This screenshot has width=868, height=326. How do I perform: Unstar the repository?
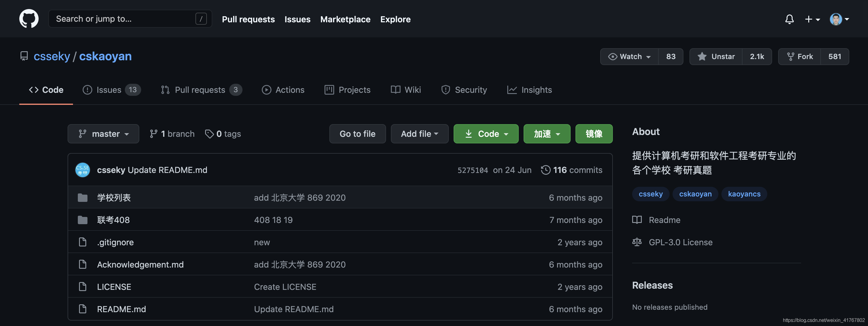click(716, 57)
